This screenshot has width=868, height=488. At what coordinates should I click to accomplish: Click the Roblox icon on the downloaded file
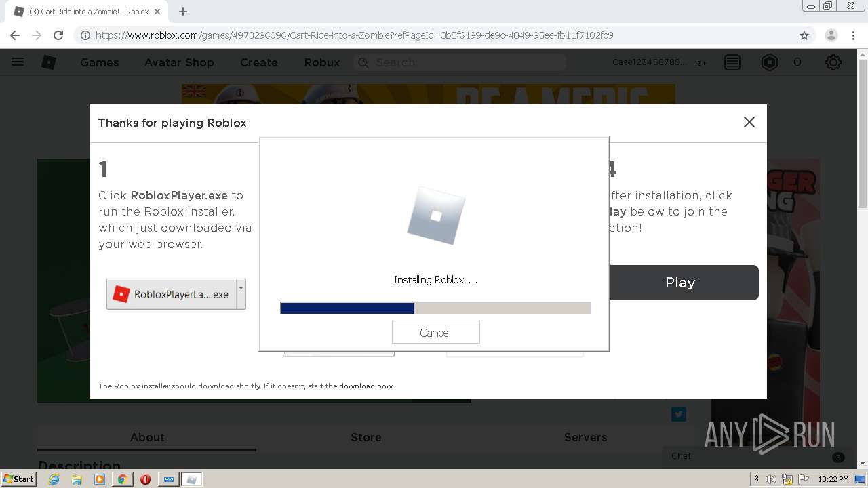click(x=121, y=294)
